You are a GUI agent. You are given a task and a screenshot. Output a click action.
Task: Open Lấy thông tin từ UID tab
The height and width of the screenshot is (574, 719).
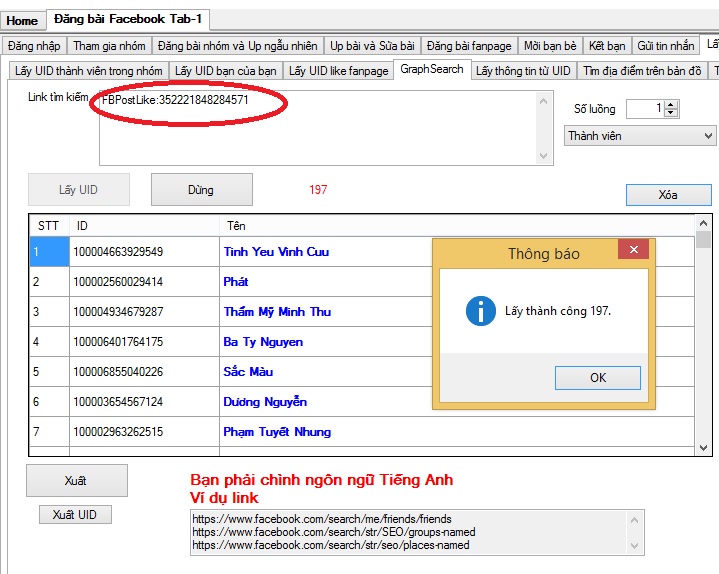[523, 71]
